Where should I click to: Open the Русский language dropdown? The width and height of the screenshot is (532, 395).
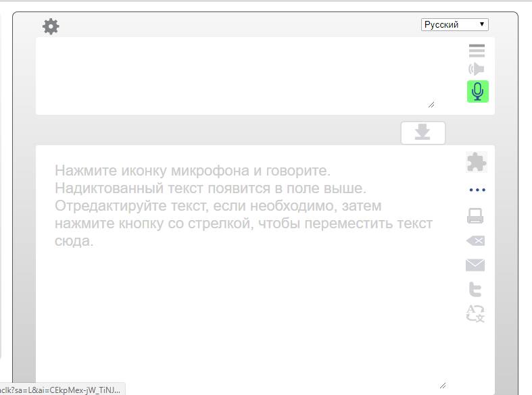455,24
